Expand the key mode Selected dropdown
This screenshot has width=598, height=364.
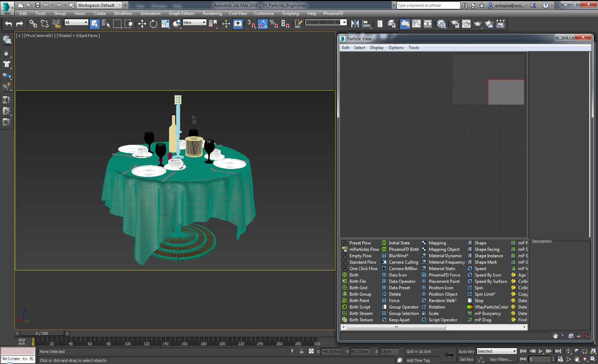pyautogui.click(x=496, y=351)
